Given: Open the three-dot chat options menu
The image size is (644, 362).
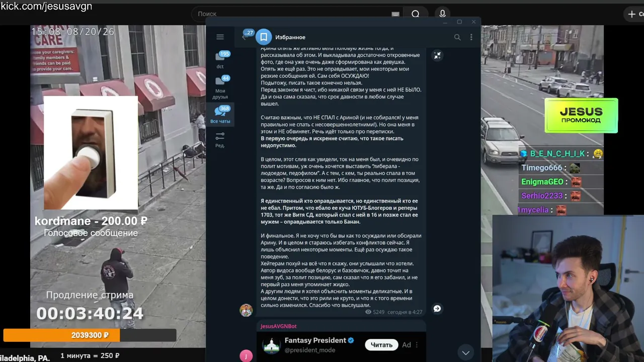Looking at the screenshot, I should coord(471,37).
